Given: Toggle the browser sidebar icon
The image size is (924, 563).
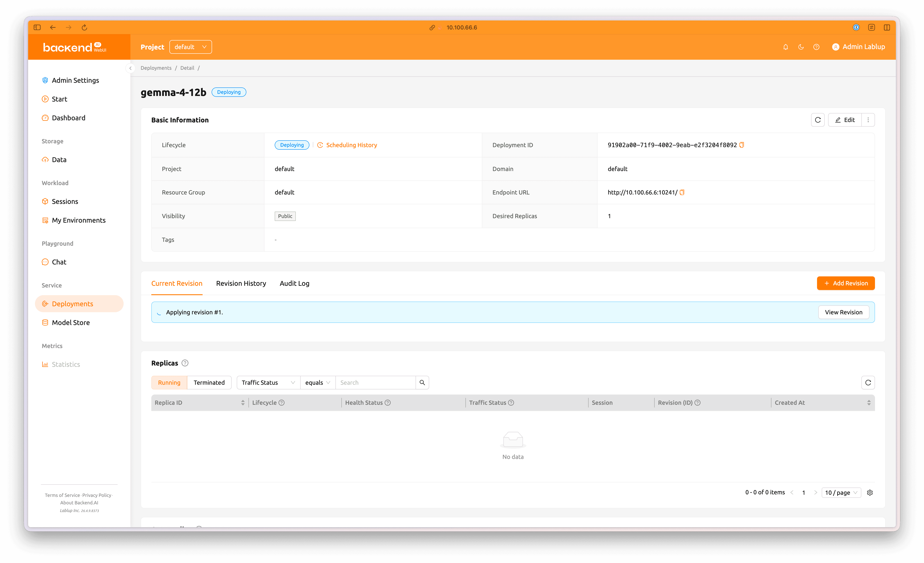Looking at the screenshot, I should click(x=37, y=27).
